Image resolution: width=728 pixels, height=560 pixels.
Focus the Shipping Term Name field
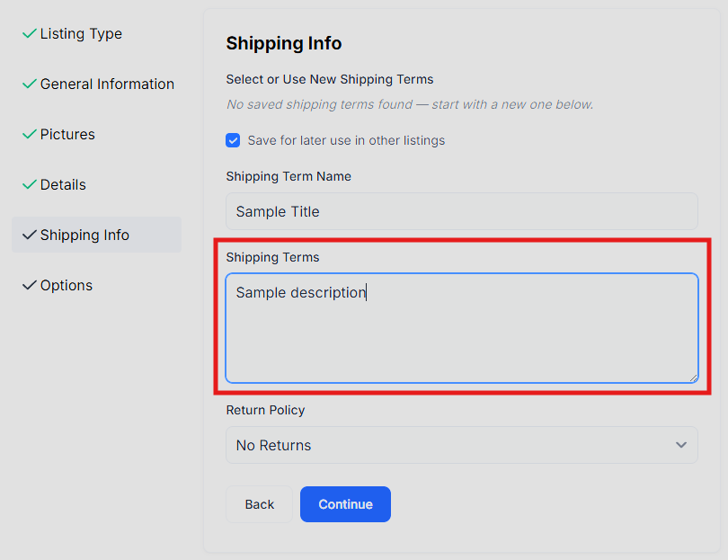462,211
